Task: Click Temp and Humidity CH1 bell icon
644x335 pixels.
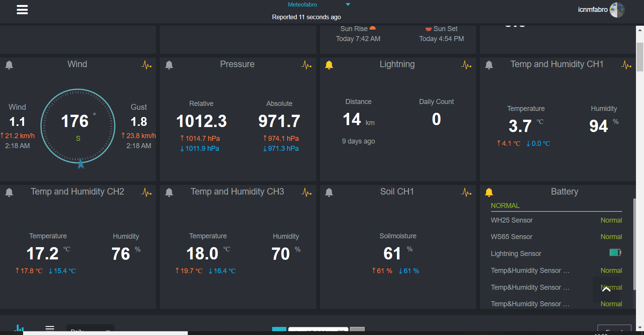Action: point(489,65)
